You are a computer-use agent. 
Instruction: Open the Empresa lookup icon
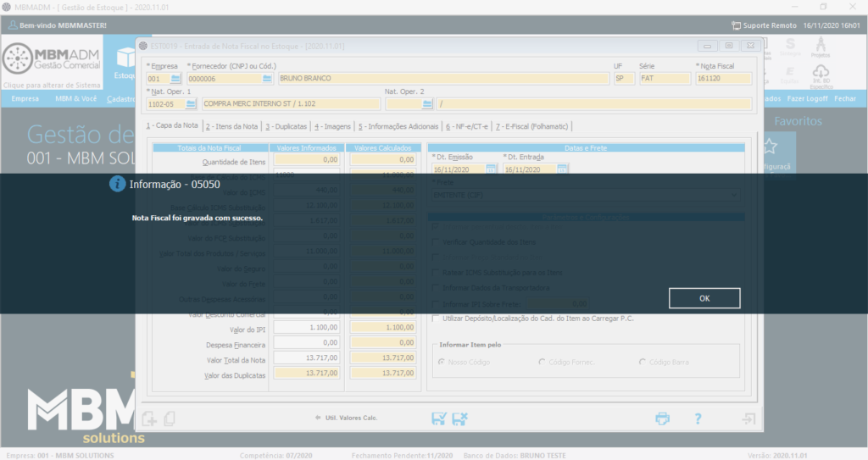tap(175, 79)
